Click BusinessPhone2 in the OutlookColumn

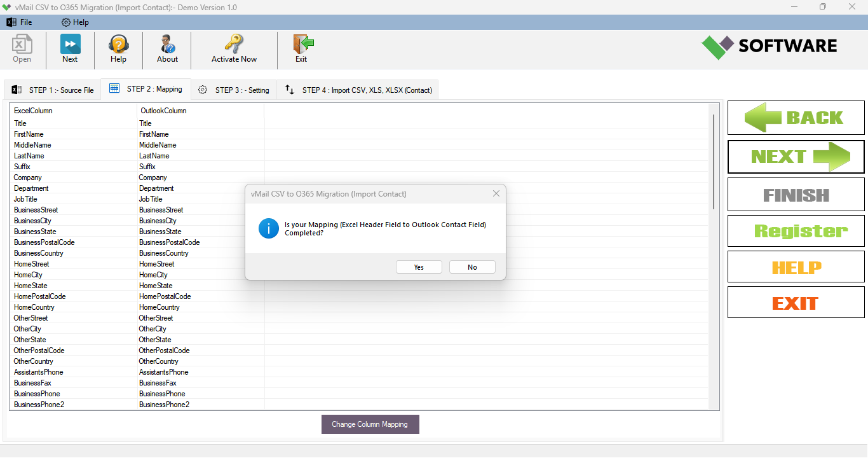(164, 405)
